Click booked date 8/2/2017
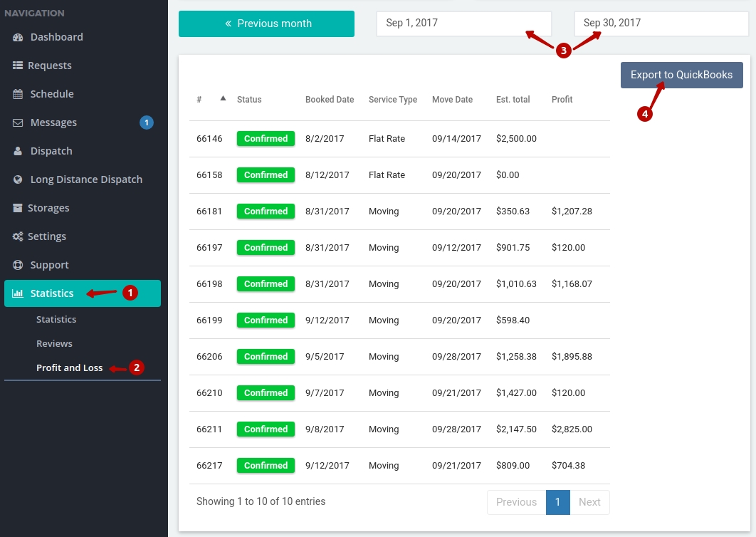Viewport: 756px width, 537px height. pyautogui.click(x=325, y=138)
